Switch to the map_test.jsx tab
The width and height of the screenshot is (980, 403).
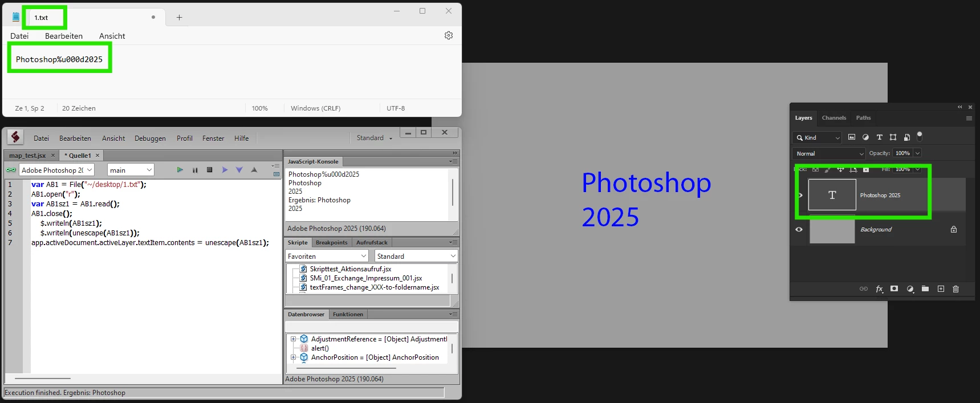[27, 155]
